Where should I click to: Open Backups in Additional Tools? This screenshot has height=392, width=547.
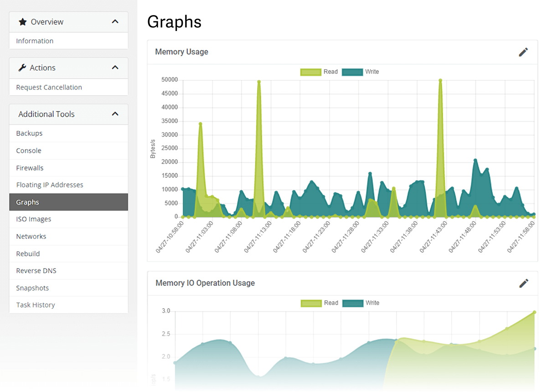[68, 134]
